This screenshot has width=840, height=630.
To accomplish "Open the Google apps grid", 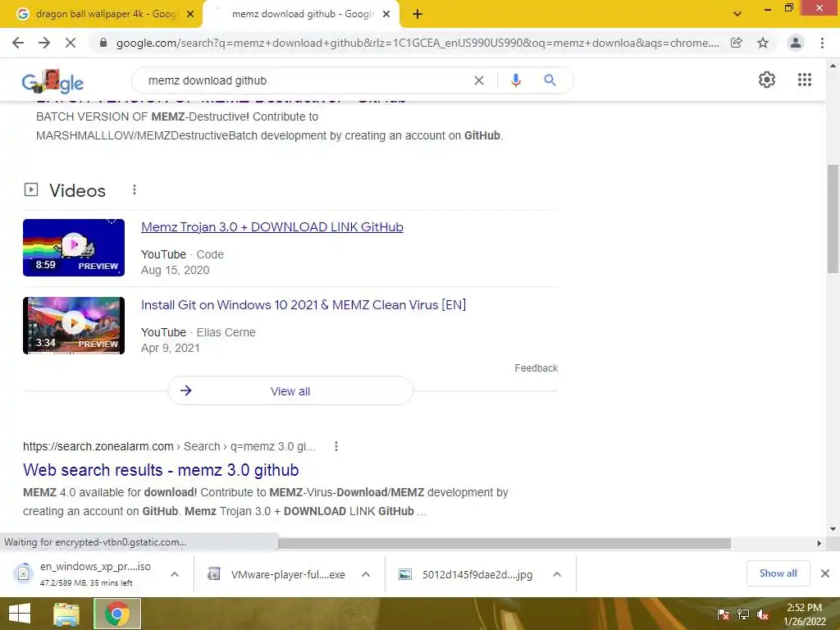I will pos(804,80).
